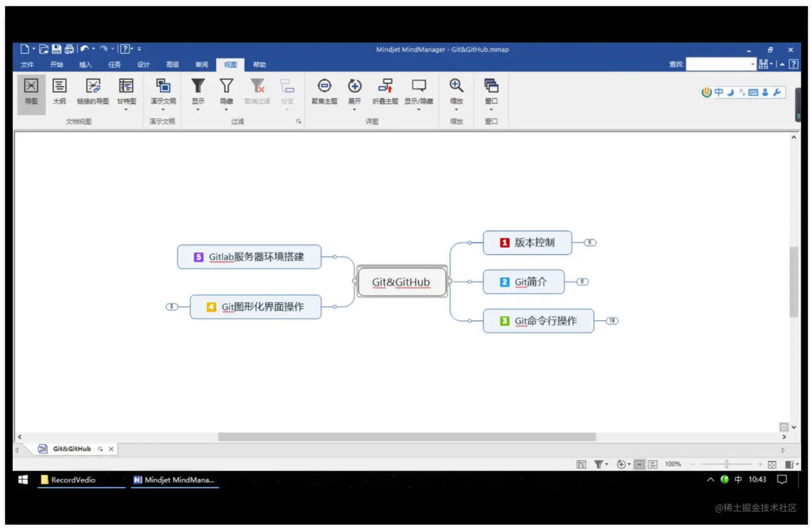The image size is (812, 528).
Task: Click the zoom slider handle in status bar
Action: click(x=726, y=465)
